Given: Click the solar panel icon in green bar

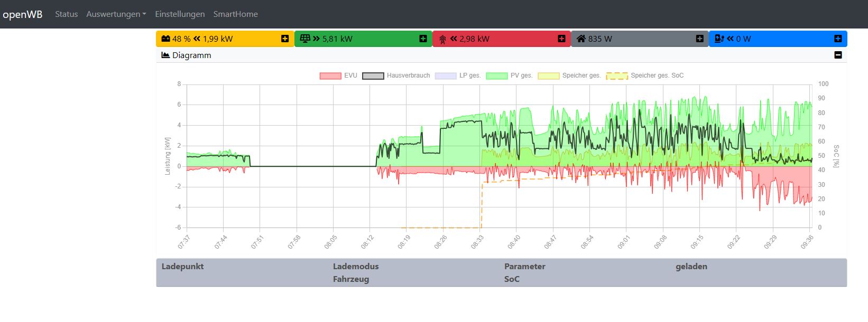Looking at the screenshot, I should pyautogui.click(x=304, y=39).
